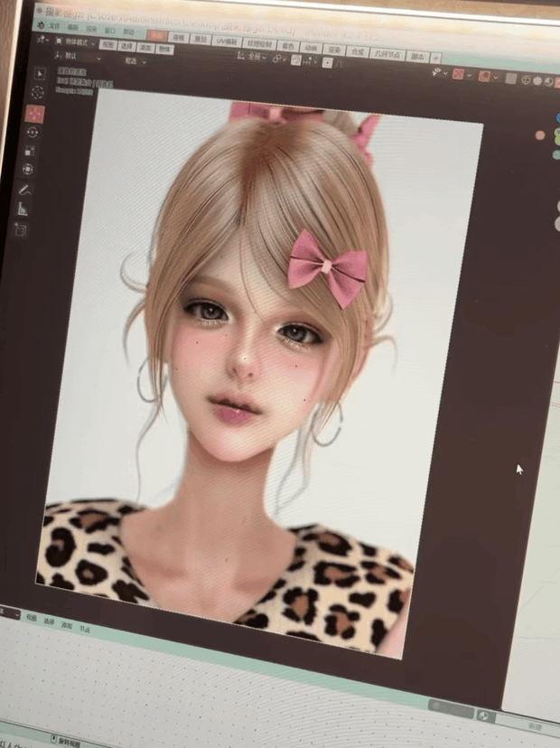Image resolution: width=560 pixels, height=748 pixels.
Task: Open the object mode dropdown
Action: tap(76, 42)
